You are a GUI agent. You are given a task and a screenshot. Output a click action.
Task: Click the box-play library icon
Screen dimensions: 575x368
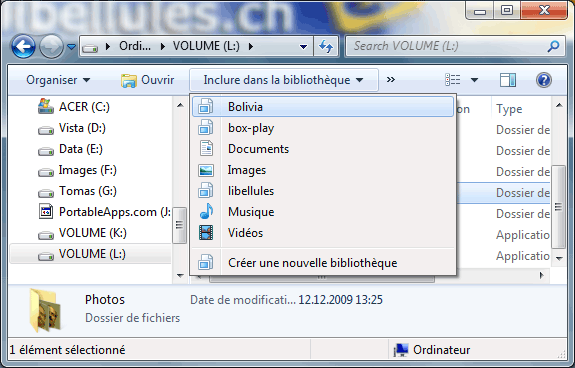[x=206, y=128]
